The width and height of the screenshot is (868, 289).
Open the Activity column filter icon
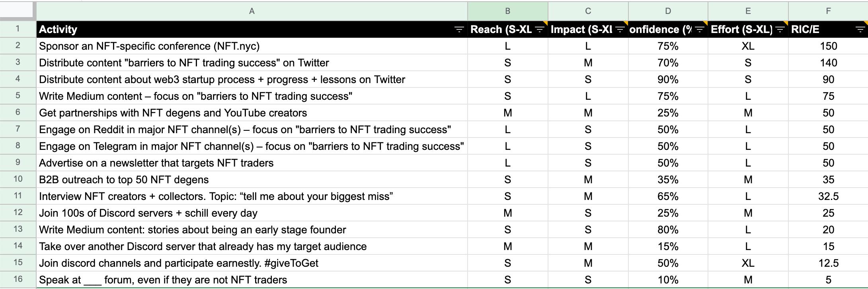pyautogui.click(x=459, y=29)
